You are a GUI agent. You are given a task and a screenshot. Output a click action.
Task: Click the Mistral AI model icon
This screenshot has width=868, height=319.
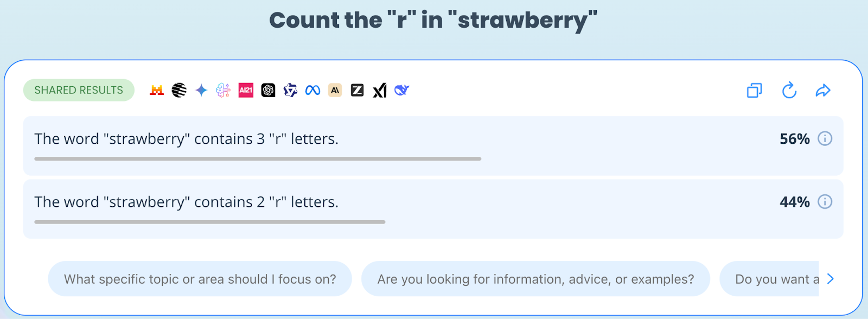point(157,91)
